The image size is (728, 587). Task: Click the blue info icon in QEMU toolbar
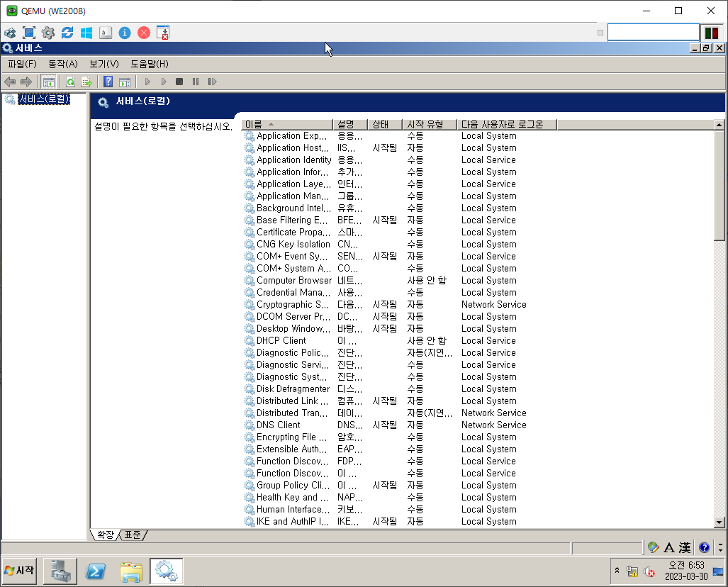coord(125,33)
